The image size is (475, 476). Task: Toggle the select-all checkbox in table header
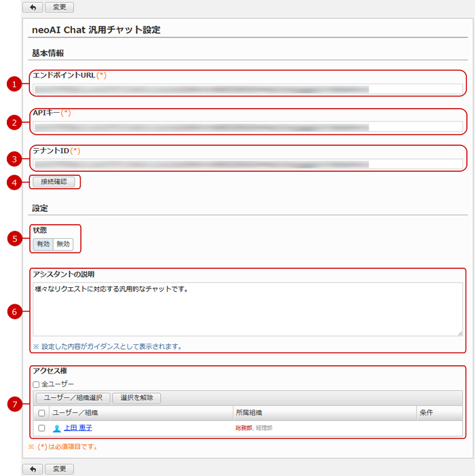(x=41, y=413)
